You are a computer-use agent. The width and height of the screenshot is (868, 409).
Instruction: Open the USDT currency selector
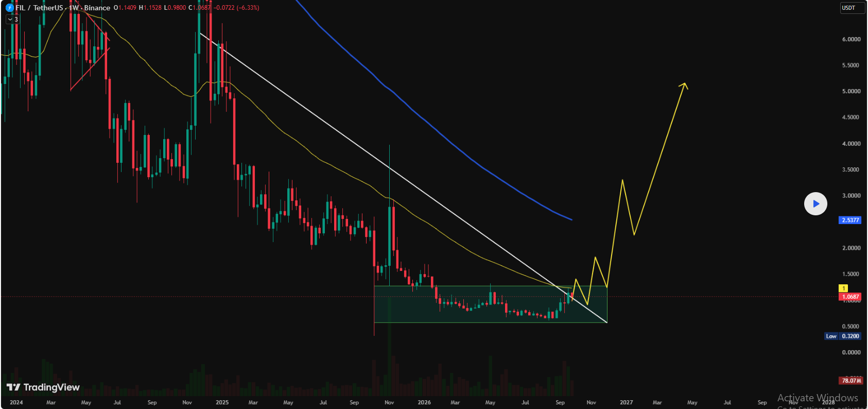tap(852, 8)
